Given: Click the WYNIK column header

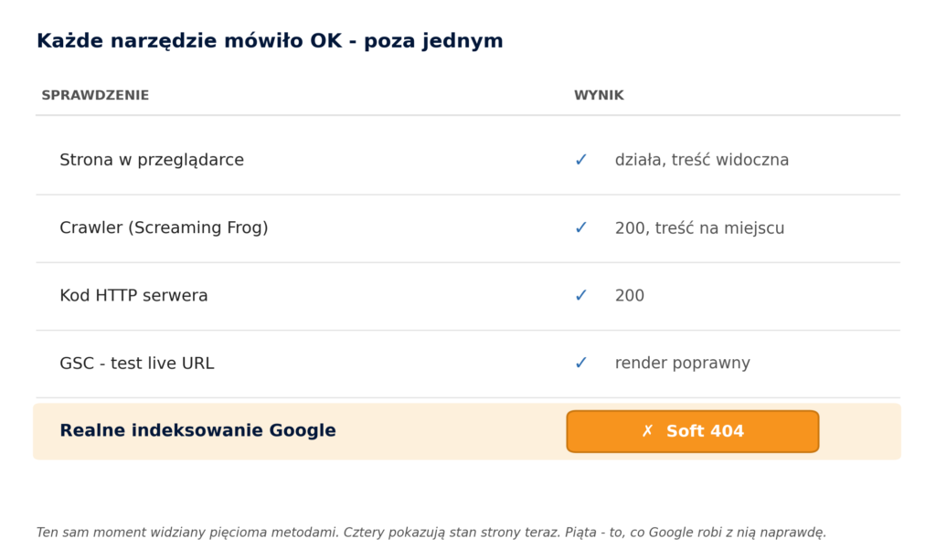Looking at the screenshot, I should (x=599, y=95).
